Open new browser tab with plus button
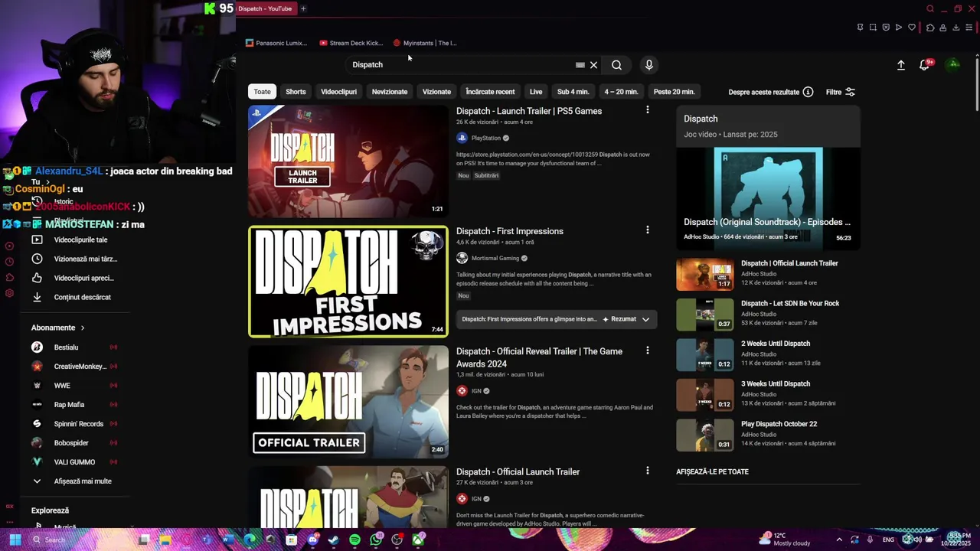980x551 pixels. [x=303, y=8]
